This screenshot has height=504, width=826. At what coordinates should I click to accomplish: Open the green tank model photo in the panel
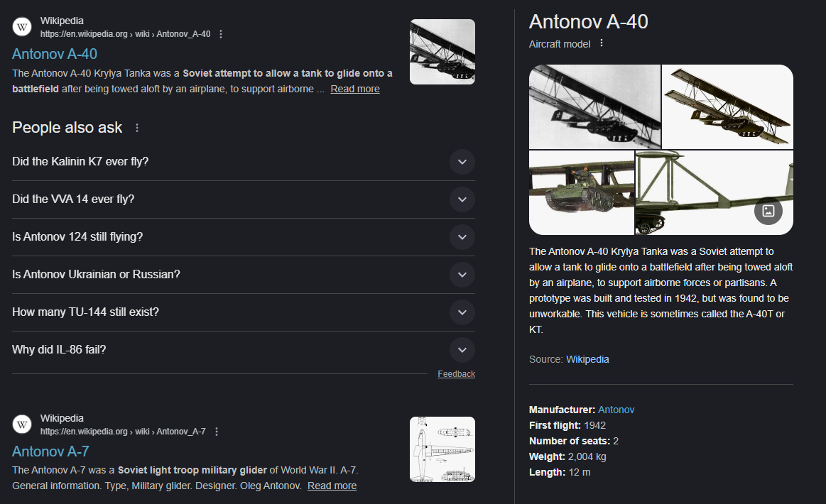click(582, 193)
